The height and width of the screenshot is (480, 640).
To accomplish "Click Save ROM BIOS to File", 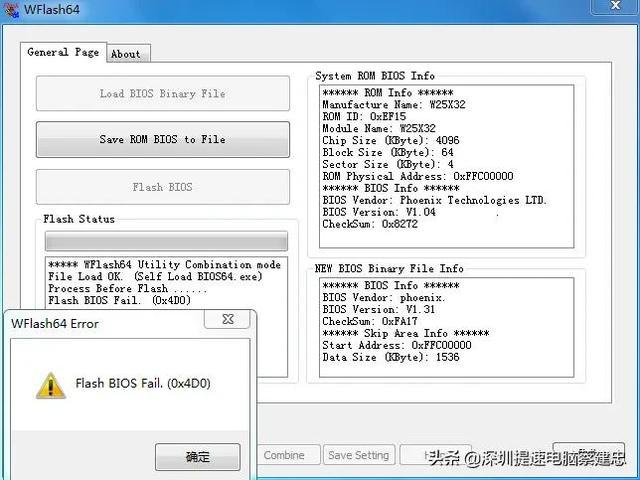I will pyautogui.click(x=163, y=139).
